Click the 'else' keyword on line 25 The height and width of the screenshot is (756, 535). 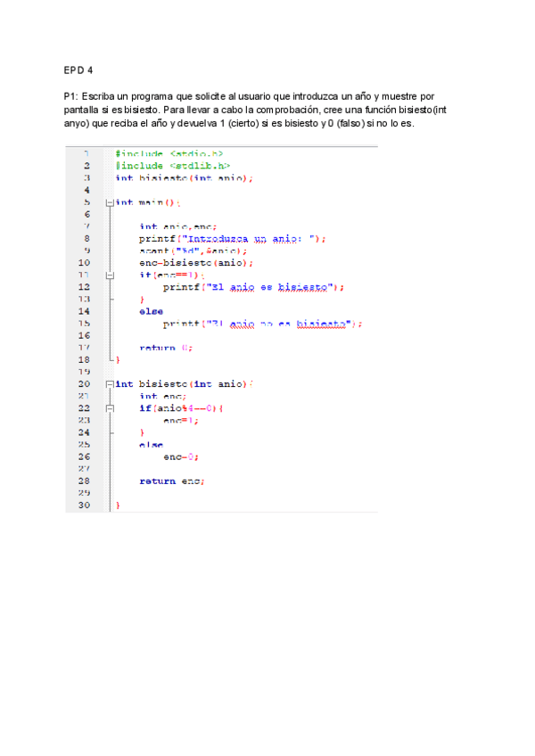pyautogui.click(x=151, y=445)
